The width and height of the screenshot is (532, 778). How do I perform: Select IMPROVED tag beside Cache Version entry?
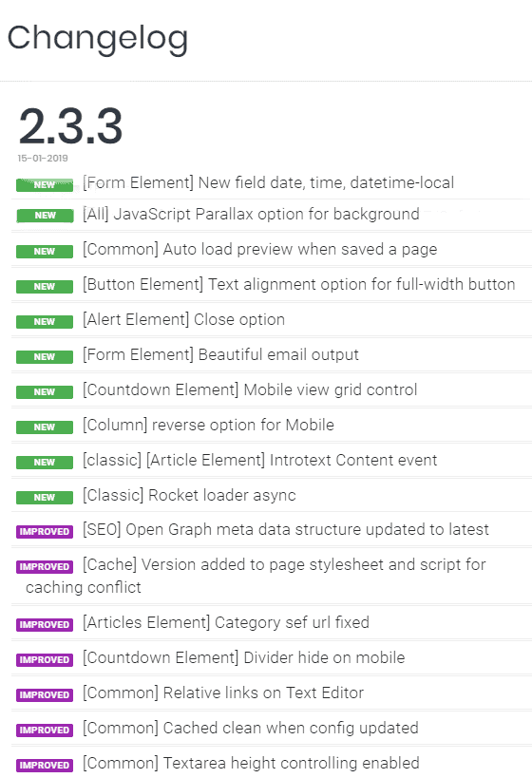[45, 566]
